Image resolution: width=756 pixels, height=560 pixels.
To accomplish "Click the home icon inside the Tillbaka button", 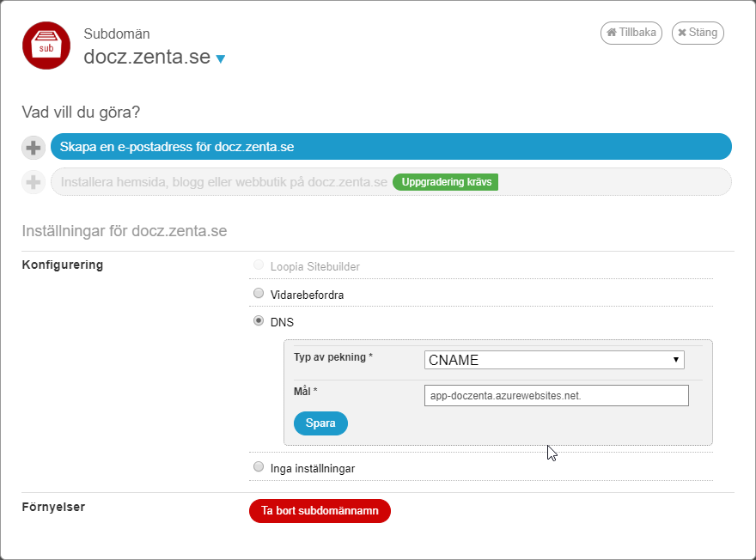I will (612, 33).
